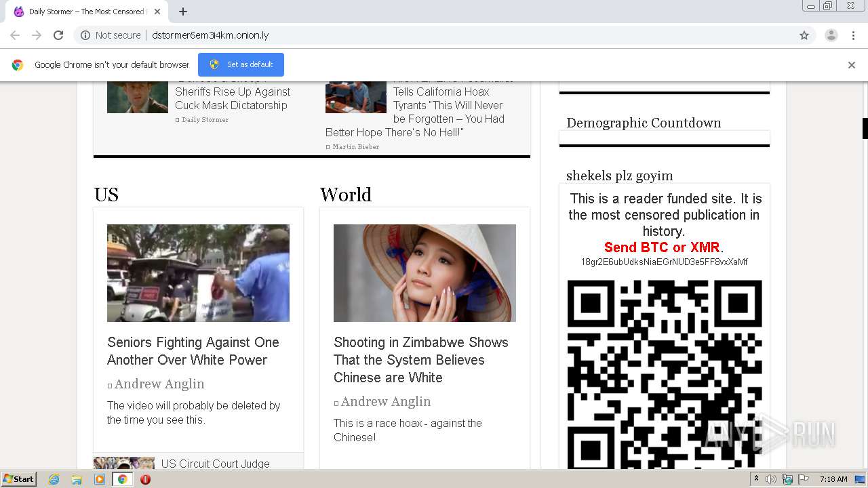Click the Demographic Countdown widget heading

[644, 123]
